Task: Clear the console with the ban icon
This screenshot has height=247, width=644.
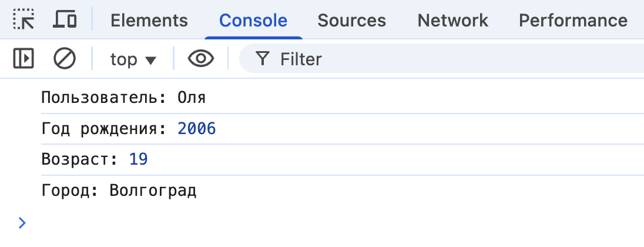Action: (65, 59)
